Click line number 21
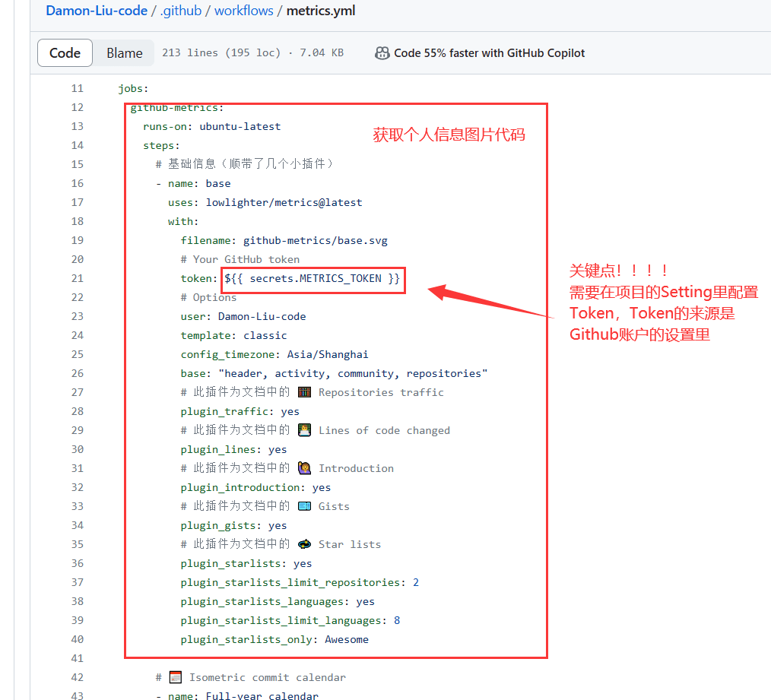This screenshot has width=771, height=700. pos(77,278)
